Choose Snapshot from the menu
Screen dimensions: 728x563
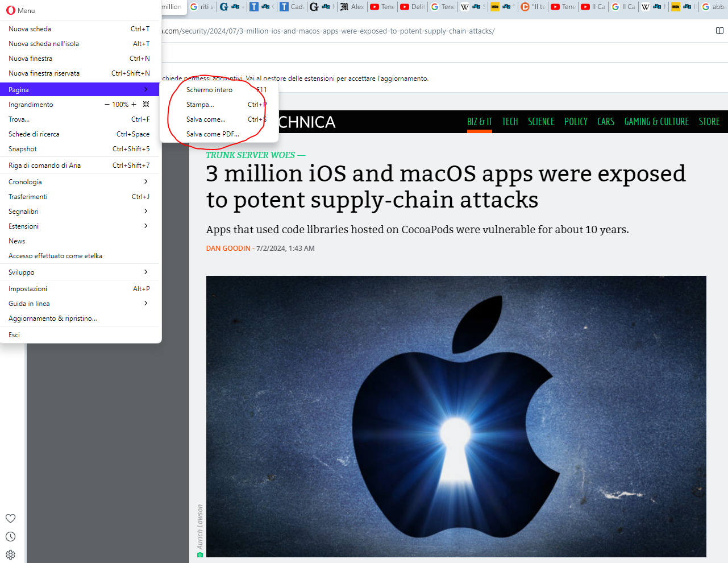(80, 149)
